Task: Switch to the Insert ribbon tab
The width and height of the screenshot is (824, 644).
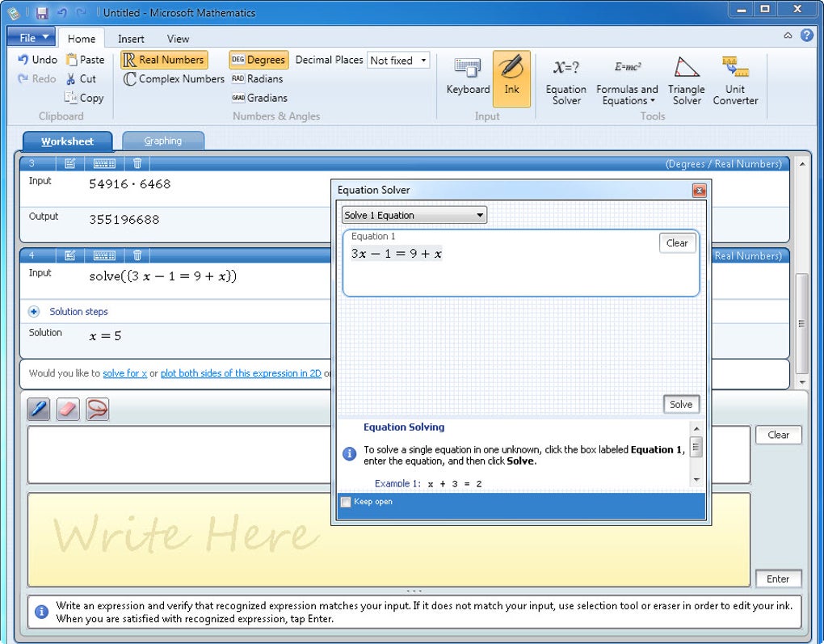Action: pos(131,39)
